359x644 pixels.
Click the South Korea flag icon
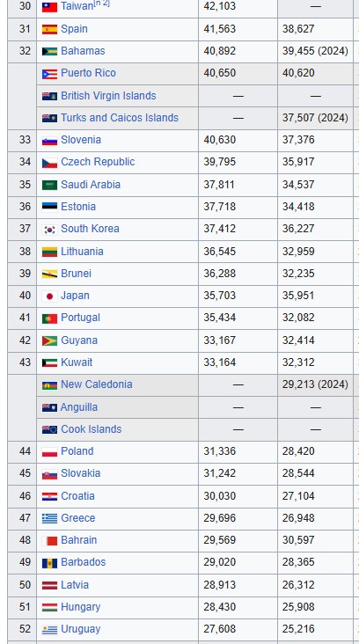(49, 230)
